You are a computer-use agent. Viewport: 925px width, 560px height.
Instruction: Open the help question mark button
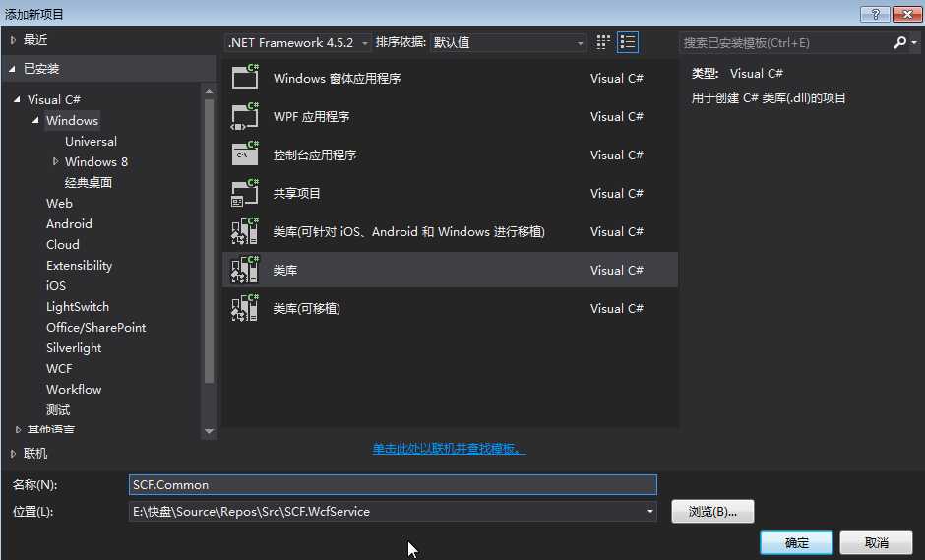pos(875,14)
